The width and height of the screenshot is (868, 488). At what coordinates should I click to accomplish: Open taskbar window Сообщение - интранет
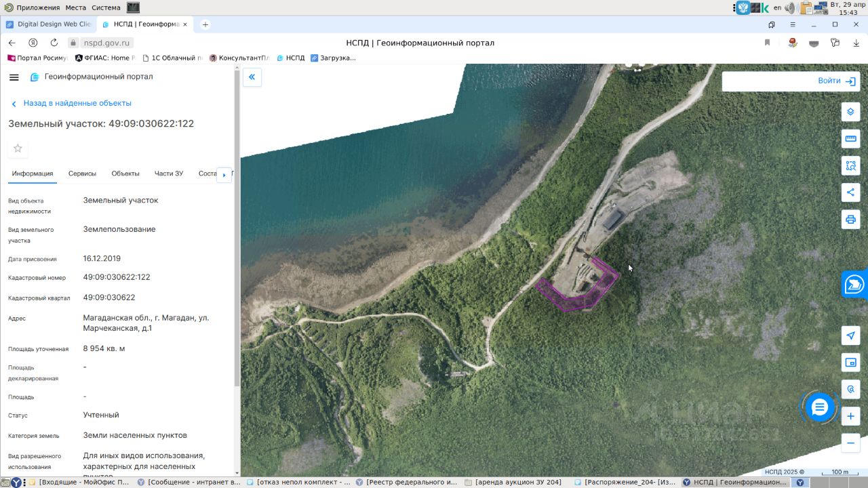189,483
